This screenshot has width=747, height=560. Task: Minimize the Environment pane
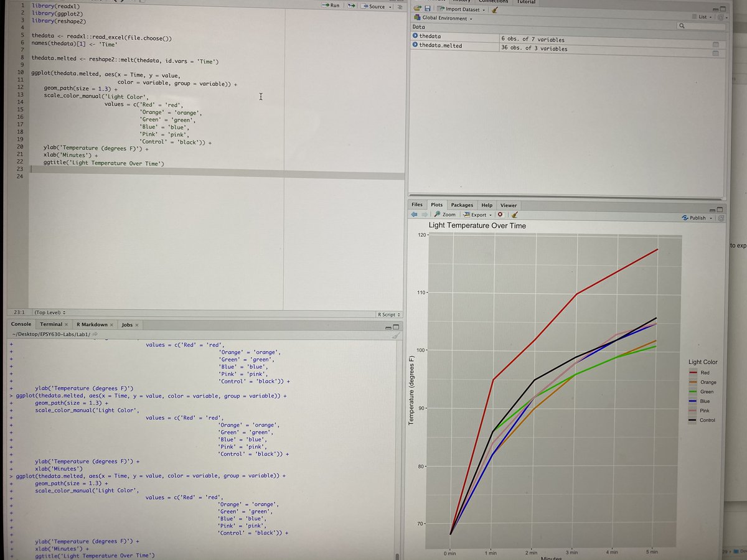point(715,9)
